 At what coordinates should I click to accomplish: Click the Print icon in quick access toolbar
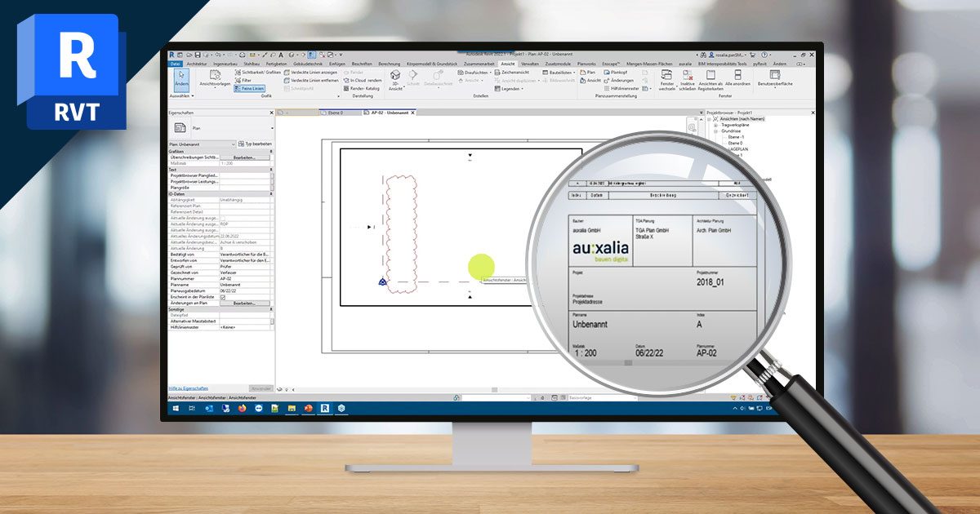click(242, 54)
